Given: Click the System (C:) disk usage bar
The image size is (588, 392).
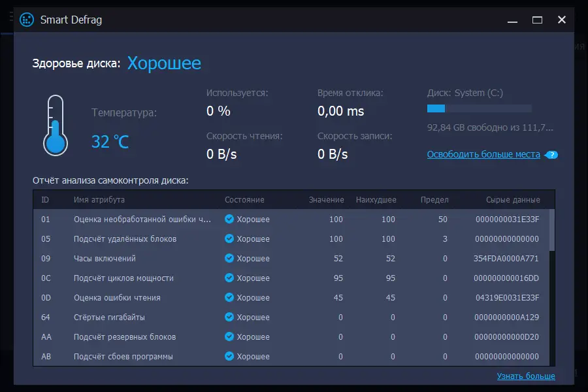Looking at the screenshot, I should (479, 108).
